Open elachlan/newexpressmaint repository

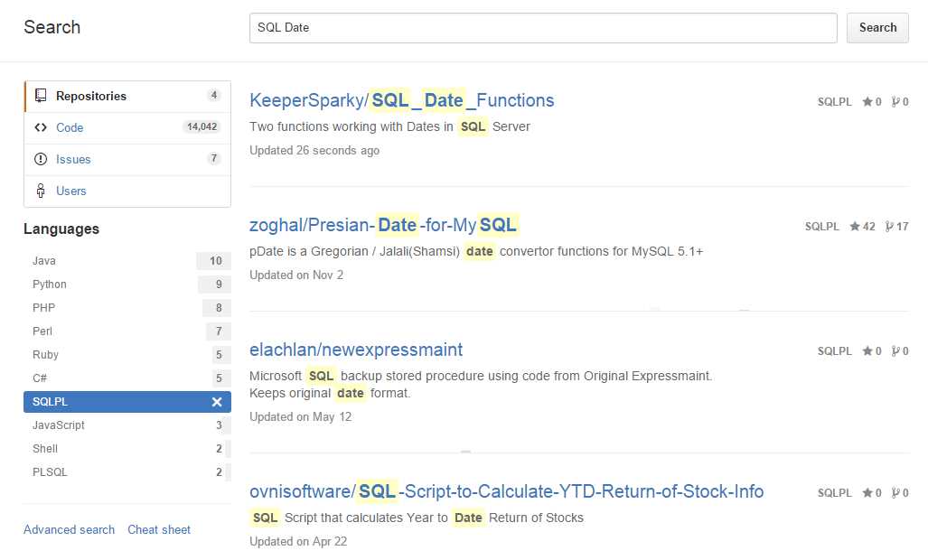[x=356, y=350]
